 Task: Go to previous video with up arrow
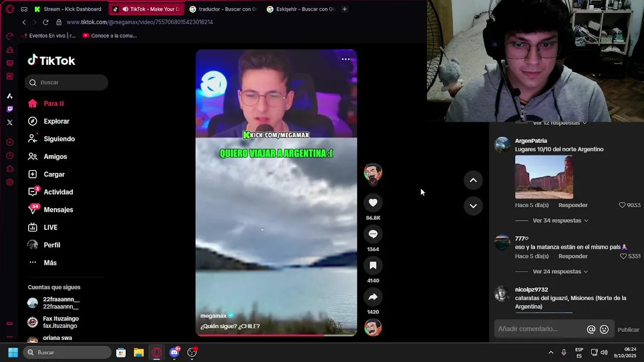coord(473,180)
